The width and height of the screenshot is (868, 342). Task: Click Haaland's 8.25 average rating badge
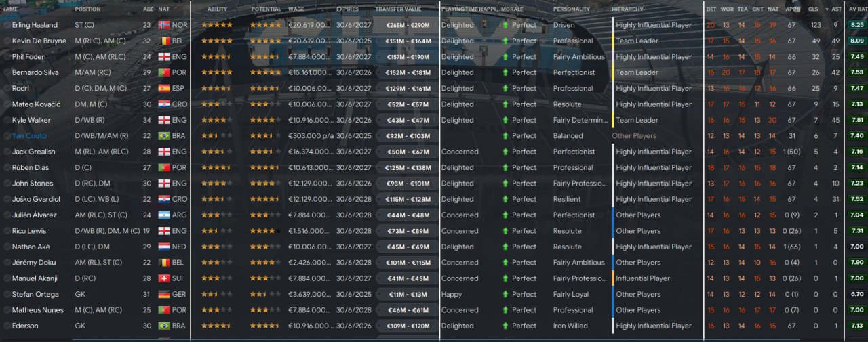pos(857,25)
